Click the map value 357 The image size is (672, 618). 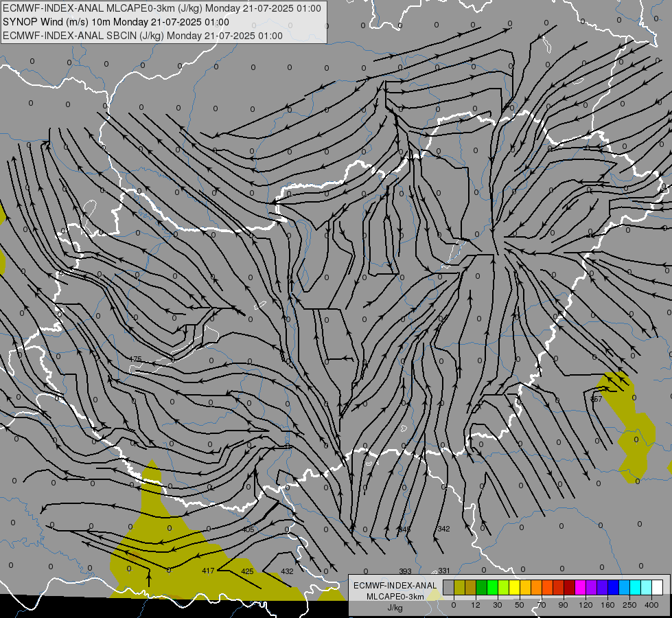click(596, 399)
